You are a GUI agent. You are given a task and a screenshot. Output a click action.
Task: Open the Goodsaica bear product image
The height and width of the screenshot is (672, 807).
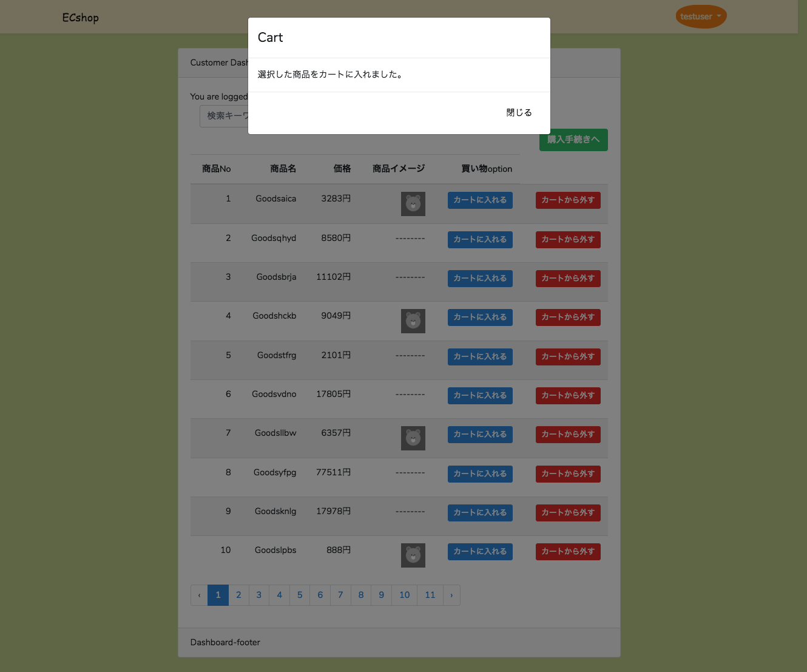point(413,204)
